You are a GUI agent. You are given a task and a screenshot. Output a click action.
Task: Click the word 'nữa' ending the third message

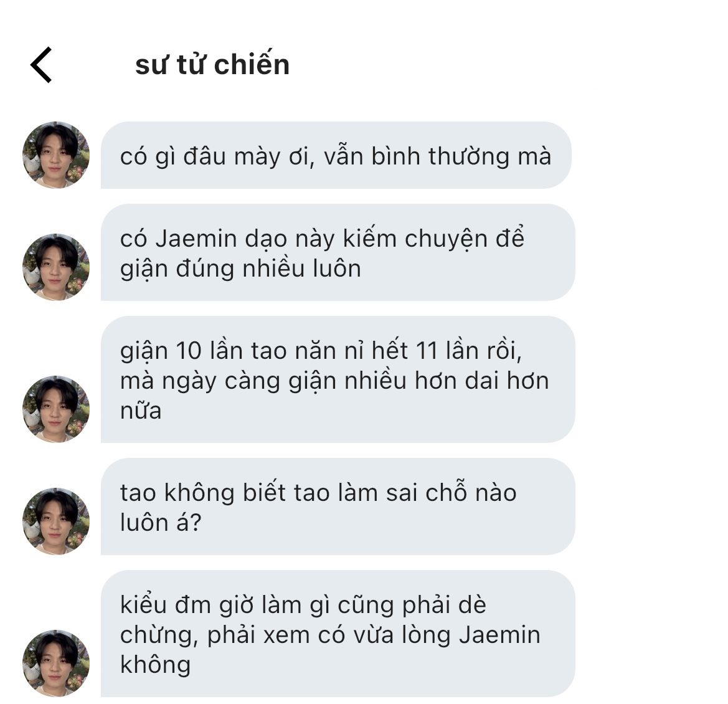coord(141,411)
